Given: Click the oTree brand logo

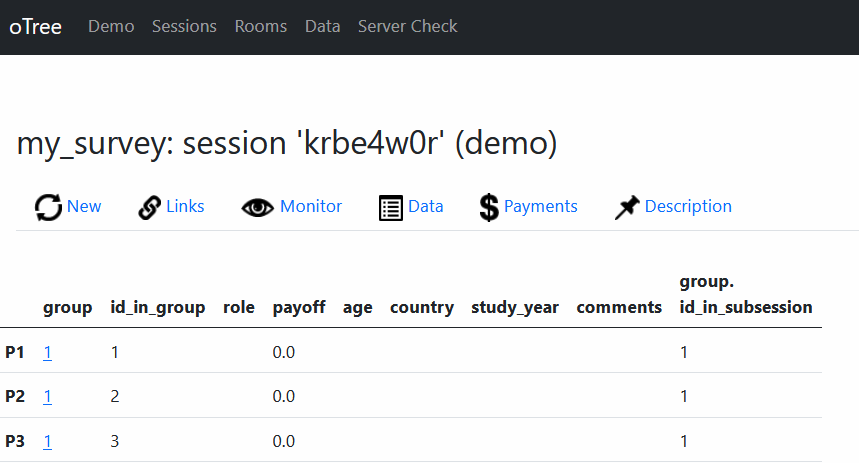Looking at the screenshot, I should click(36, 27).
